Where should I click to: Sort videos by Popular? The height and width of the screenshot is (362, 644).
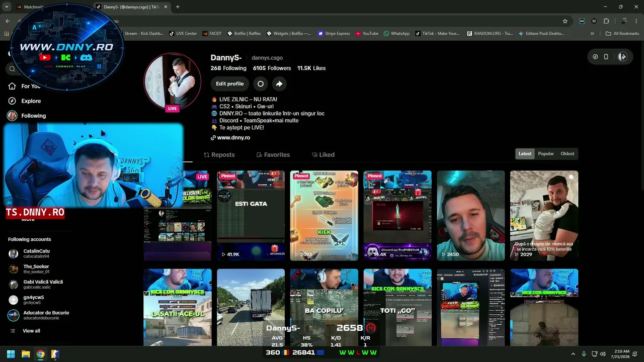click(x=546, y=154)
